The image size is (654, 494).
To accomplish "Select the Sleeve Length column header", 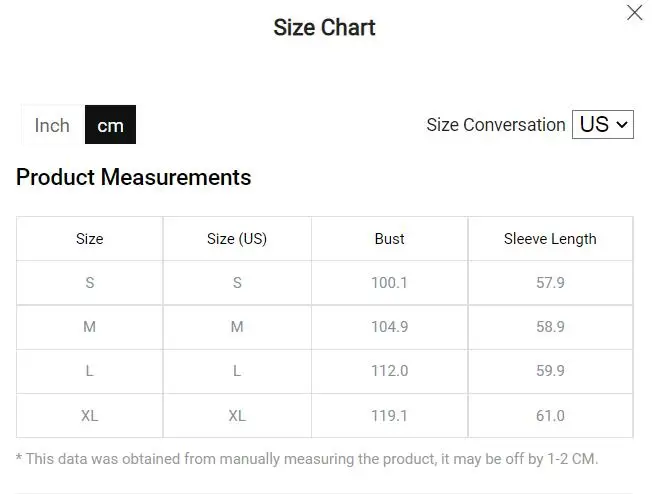I will 550,239.
